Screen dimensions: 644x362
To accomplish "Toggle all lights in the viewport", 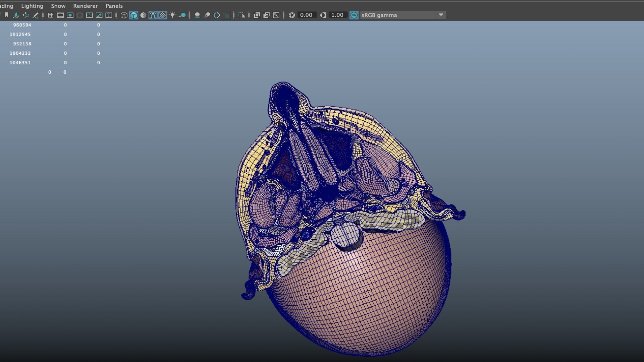I will pos(173,15).
